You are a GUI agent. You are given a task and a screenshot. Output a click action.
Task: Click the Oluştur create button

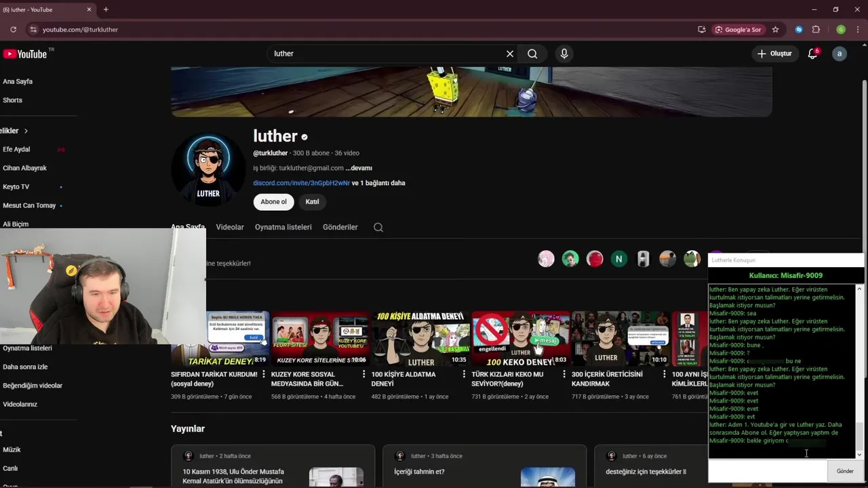[774, 54]
